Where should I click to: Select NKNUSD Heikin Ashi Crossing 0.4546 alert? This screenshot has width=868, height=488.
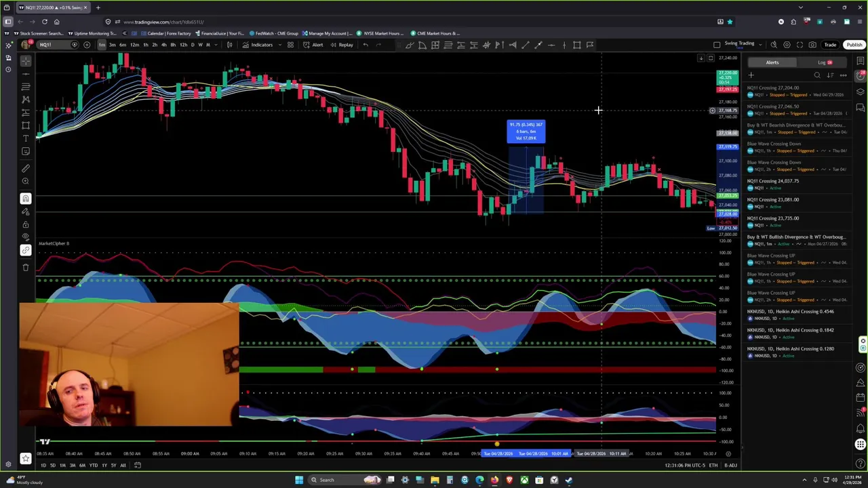click(x=796, y=314)
